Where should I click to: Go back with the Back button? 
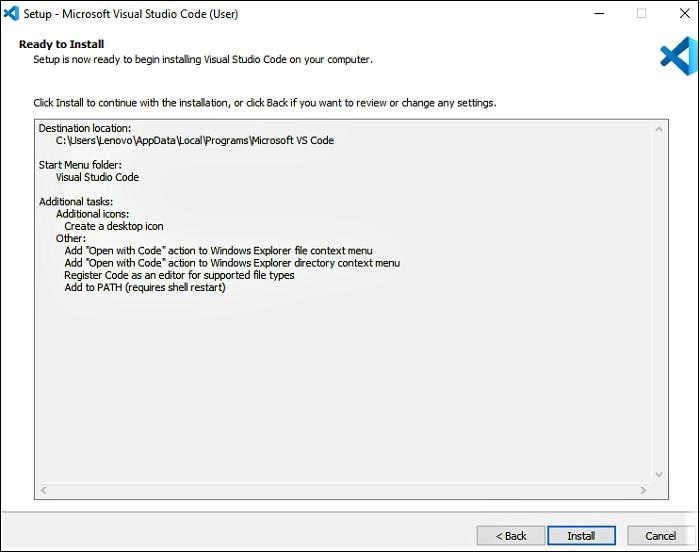(x=510, y=536)
